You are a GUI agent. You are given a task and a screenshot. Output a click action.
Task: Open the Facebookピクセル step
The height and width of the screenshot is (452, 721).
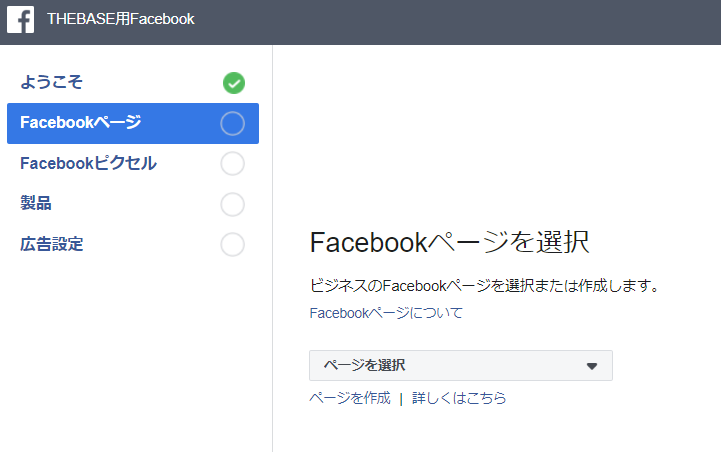pos(133,164)
